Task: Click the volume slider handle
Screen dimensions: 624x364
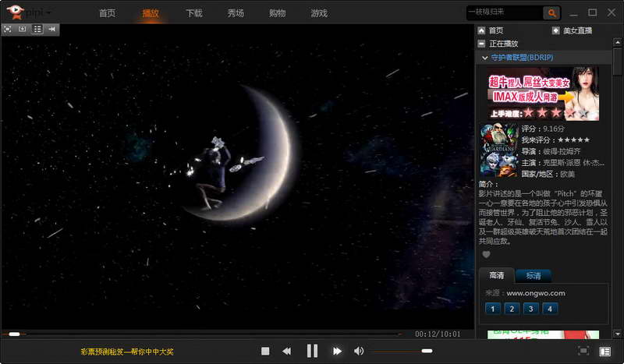Action: [x=427, y=351]
